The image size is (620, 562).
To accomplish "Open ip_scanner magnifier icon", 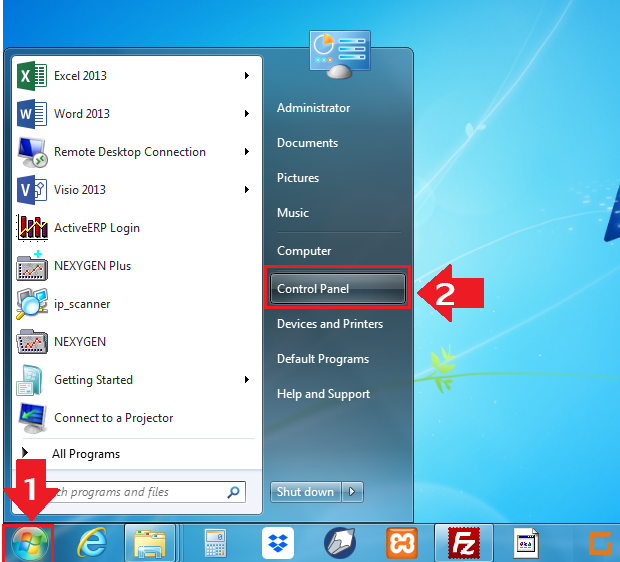I will point(32,304).
